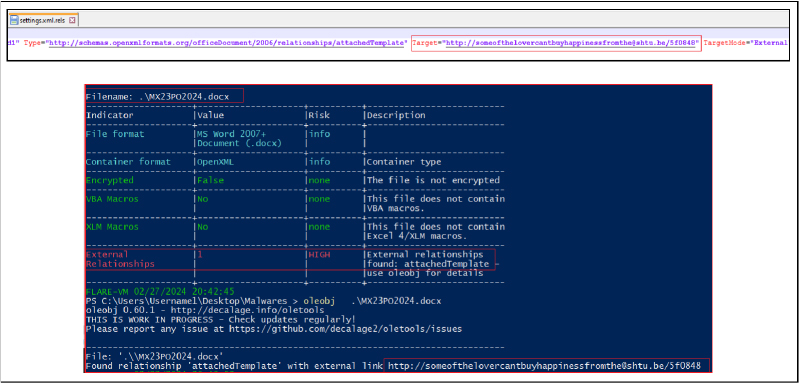Close the settings.xml.rels tab
This screenshot has height=383, width=799.
[72, 20]
